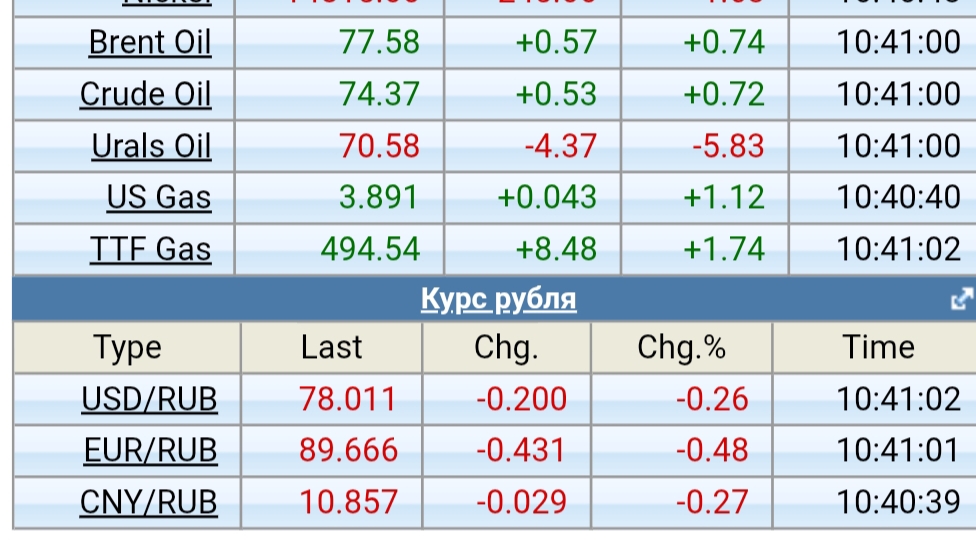Click the Last column header

coord(331,348)
